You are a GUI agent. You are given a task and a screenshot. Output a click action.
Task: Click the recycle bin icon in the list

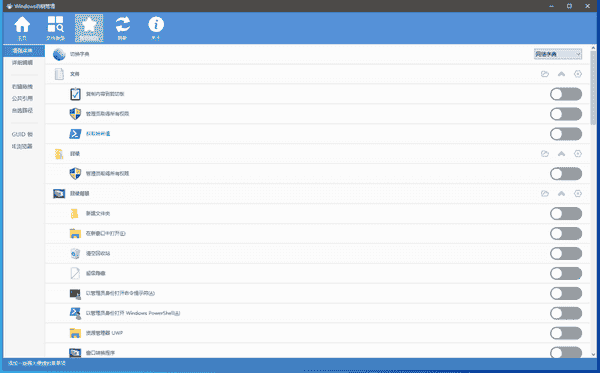click(x=75, y=253)
